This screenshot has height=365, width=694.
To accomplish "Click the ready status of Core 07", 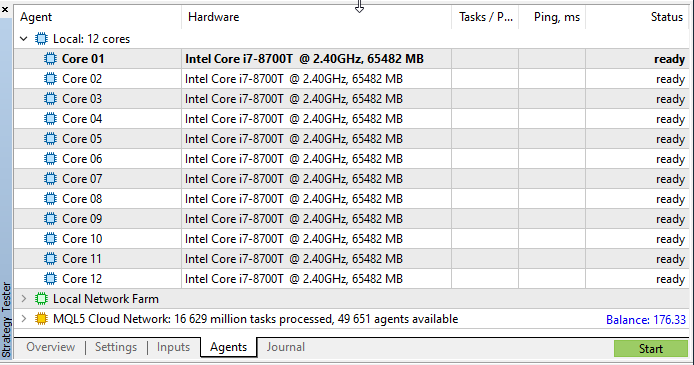I will coord(671,179).
